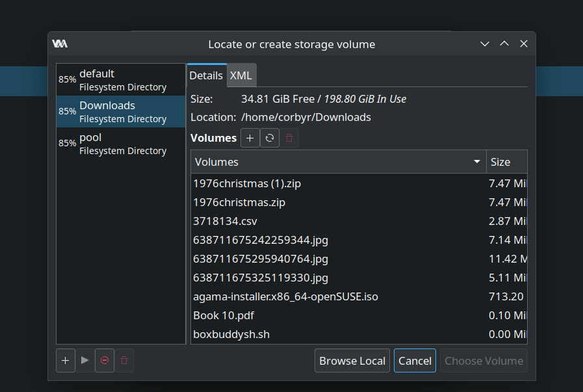The width and height of the screenshot is (583, 392).
Task: Select the 3718134.csv volume
Action: point(359,221)
